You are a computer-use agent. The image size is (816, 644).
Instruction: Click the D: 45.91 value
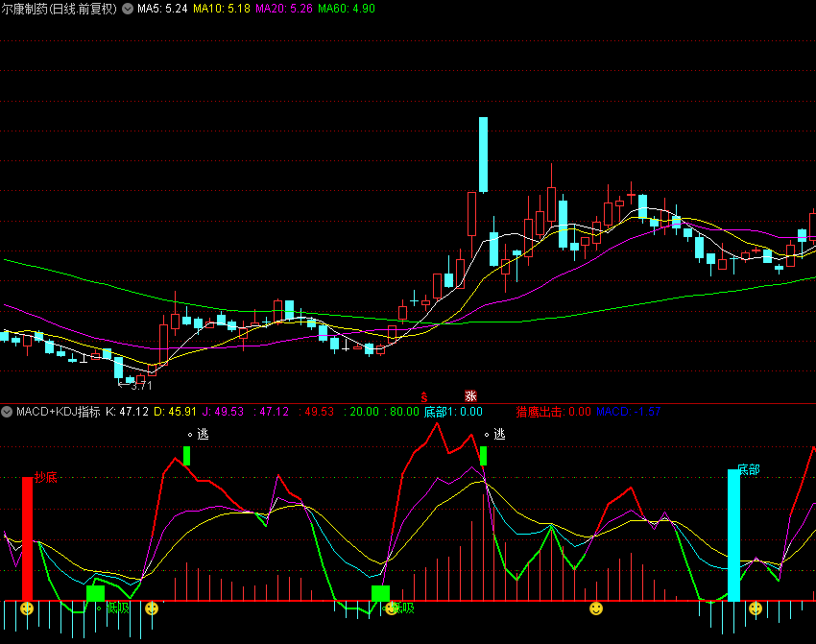pos(176,412)
